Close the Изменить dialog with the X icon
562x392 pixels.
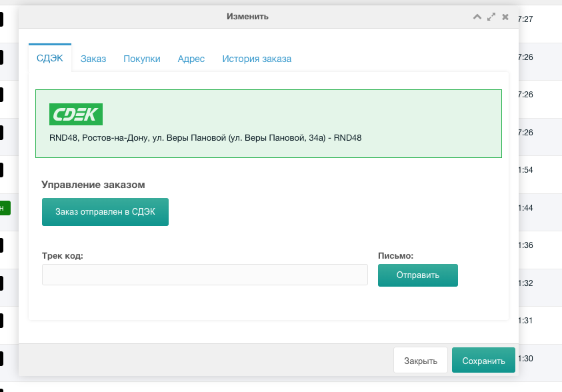point(505,17)
